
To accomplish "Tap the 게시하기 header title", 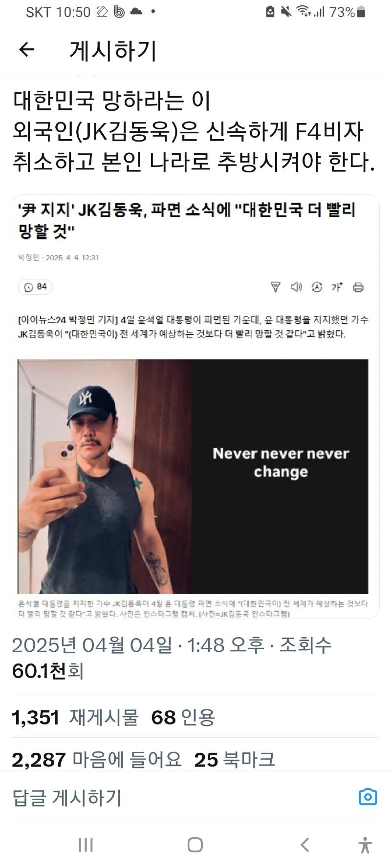I will pos(113,50).
